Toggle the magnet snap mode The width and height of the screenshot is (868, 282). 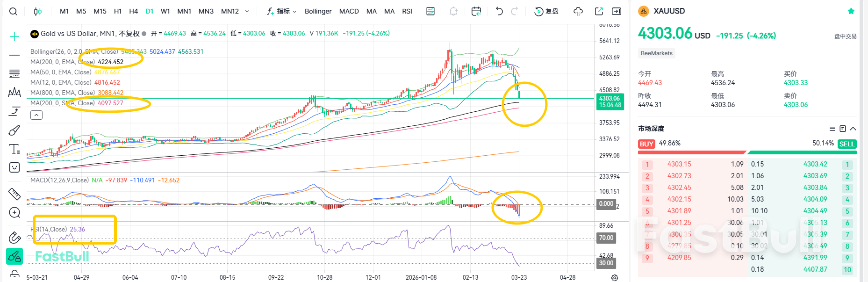(x=14, y=238)
